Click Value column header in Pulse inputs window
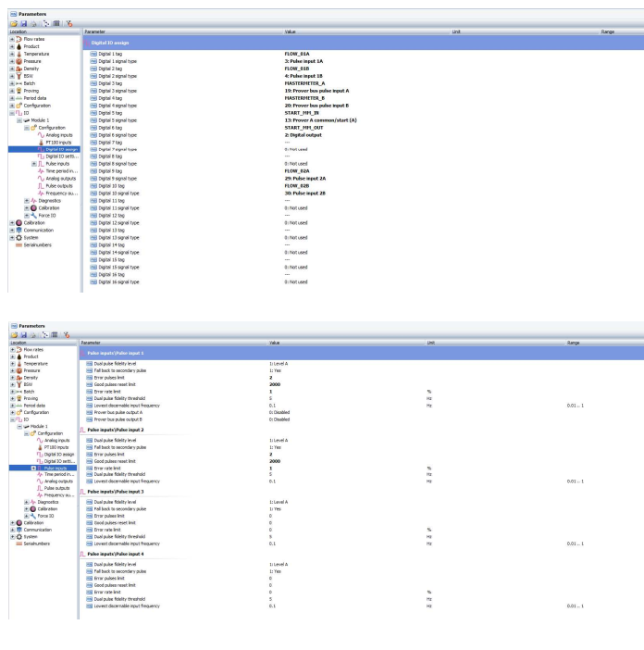 pos(347,343)
